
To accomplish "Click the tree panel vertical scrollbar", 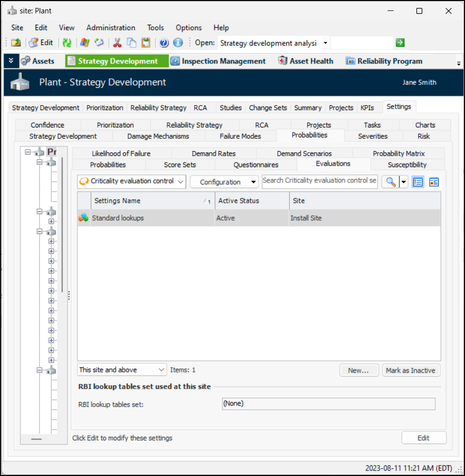I will pos(63,225).
